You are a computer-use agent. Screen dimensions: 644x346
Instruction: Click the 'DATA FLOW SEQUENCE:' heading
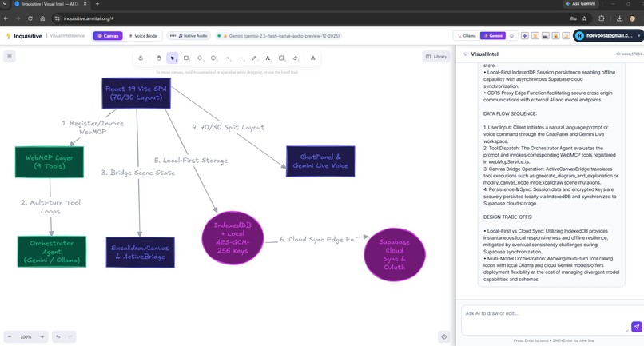click(510, 113)
